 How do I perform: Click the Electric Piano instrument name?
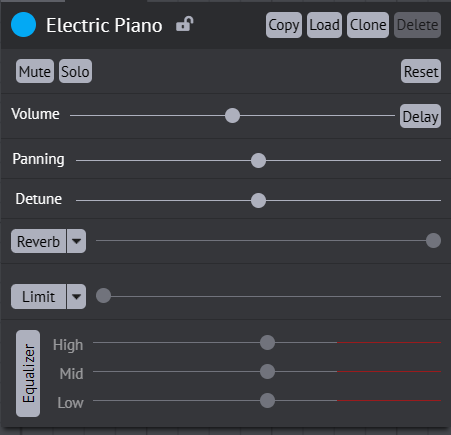coord(104,25)
